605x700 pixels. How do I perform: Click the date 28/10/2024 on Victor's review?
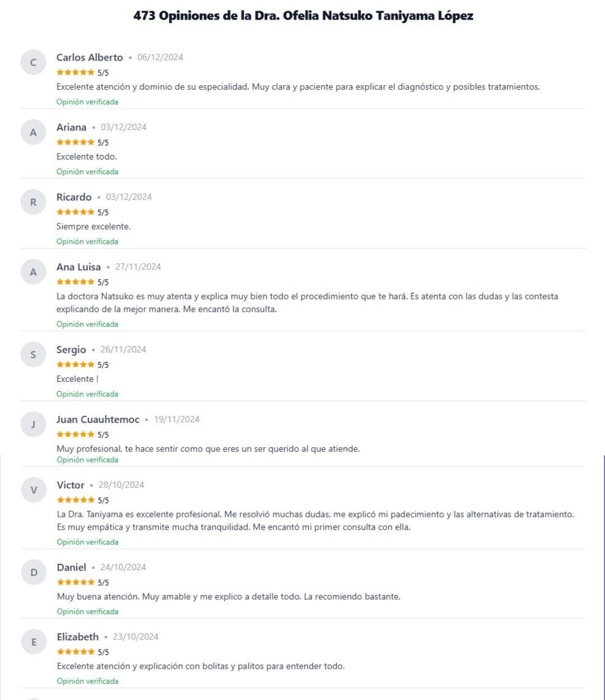(x=121, y=485)
